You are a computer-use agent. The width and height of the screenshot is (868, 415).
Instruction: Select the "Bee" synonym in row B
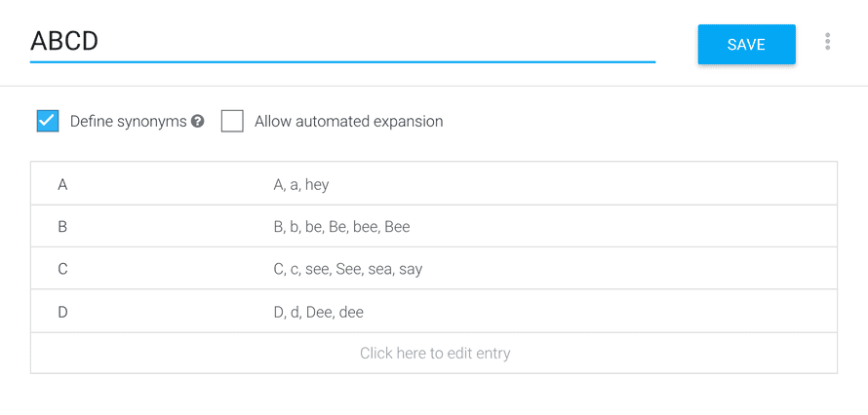(x=397, y=227)
